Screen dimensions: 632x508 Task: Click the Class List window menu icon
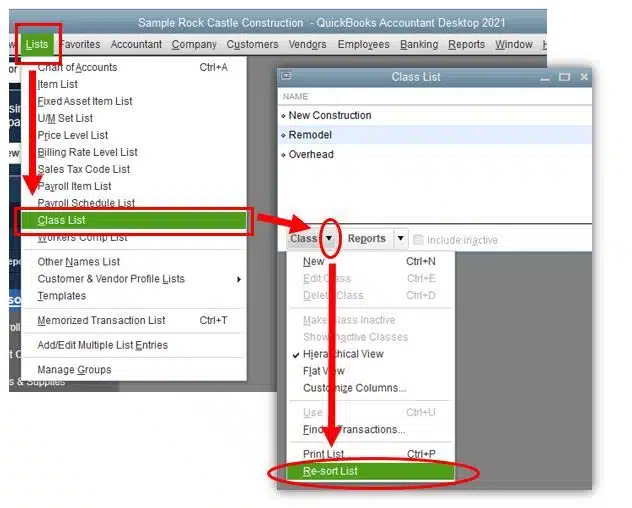coord(287,77)
